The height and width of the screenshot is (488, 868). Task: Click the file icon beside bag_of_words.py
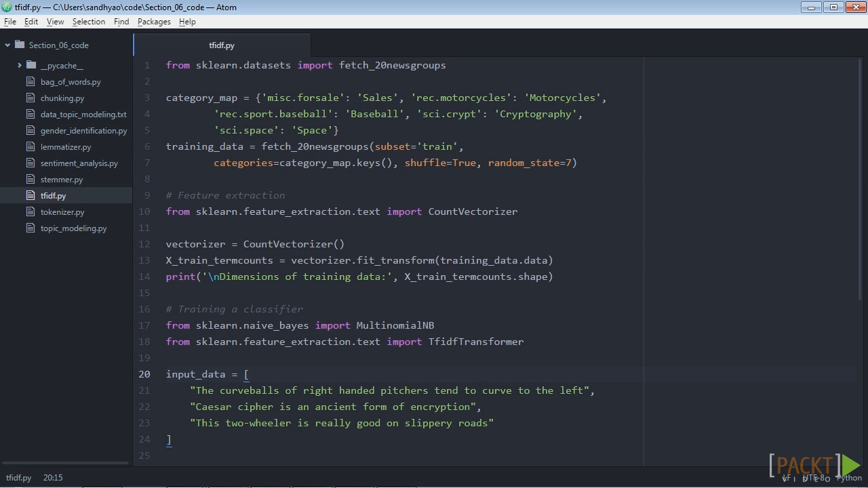tap(30, 81)
